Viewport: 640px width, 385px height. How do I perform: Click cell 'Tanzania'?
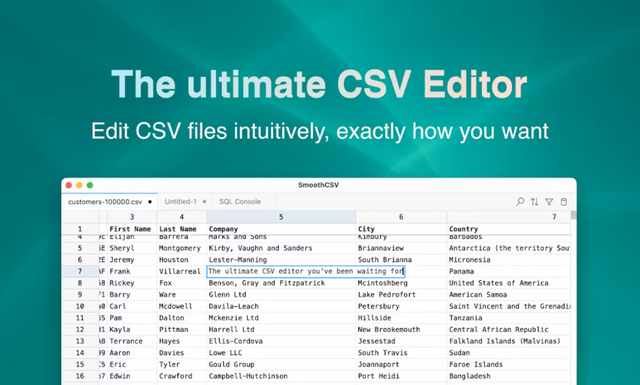tap(509, 318)
